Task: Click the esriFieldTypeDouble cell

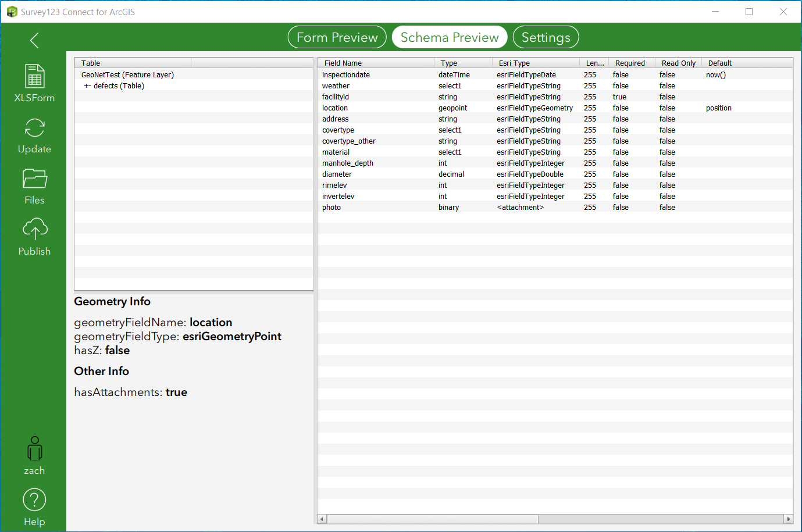Action: 530,174
